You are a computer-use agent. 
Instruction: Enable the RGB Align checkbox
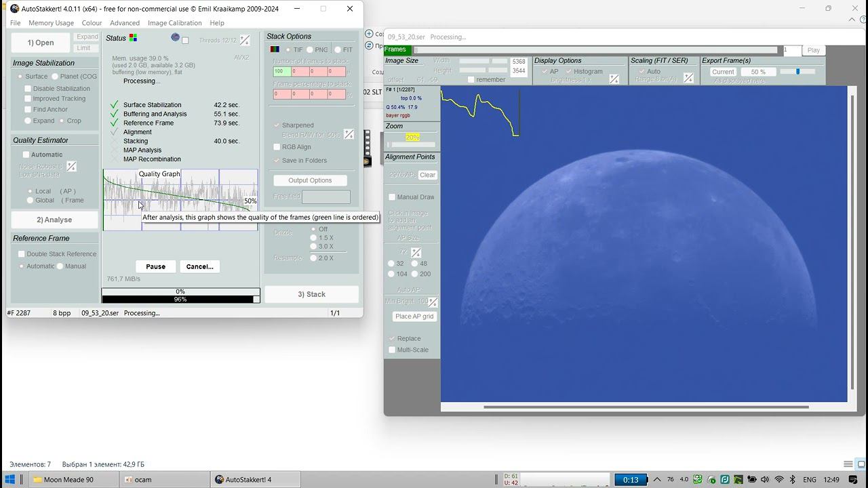click(x=277, y=147)
